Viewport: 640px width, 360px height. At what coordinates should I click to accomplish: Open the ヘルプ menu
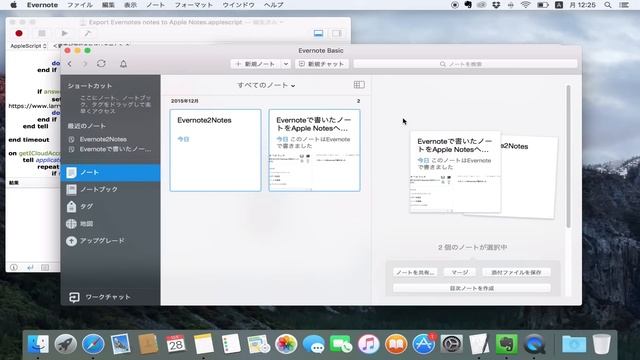tap(273, 5)
